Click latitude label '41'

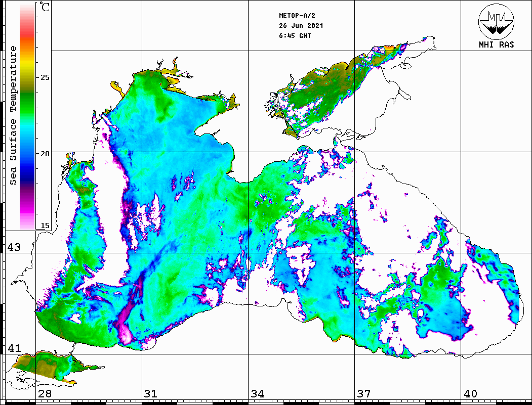[x=14, y=348]
